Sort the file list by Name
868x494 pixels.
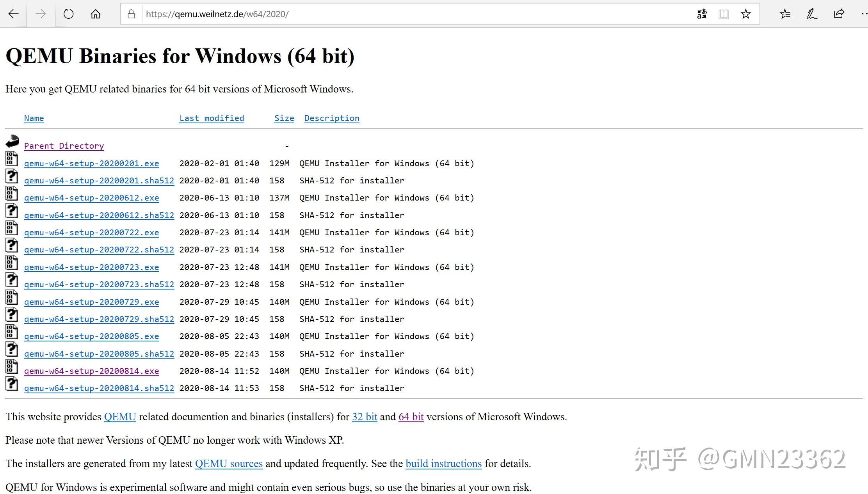tap(34, 118)
